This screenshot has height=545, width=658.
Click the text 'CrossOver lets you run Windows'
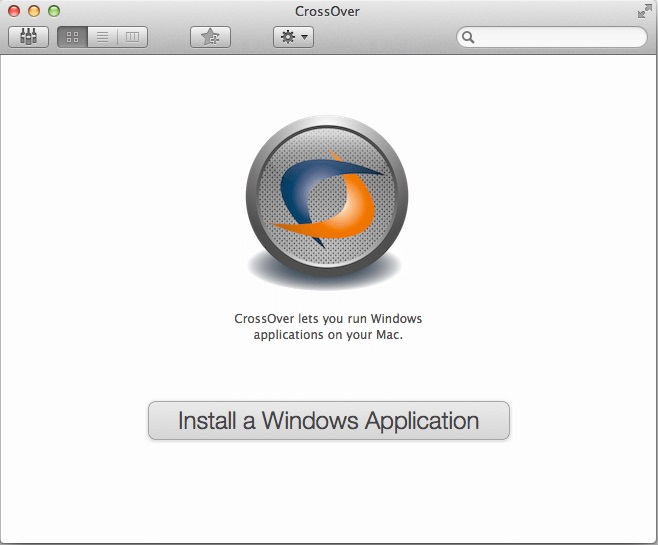click(x=328, y=318)
